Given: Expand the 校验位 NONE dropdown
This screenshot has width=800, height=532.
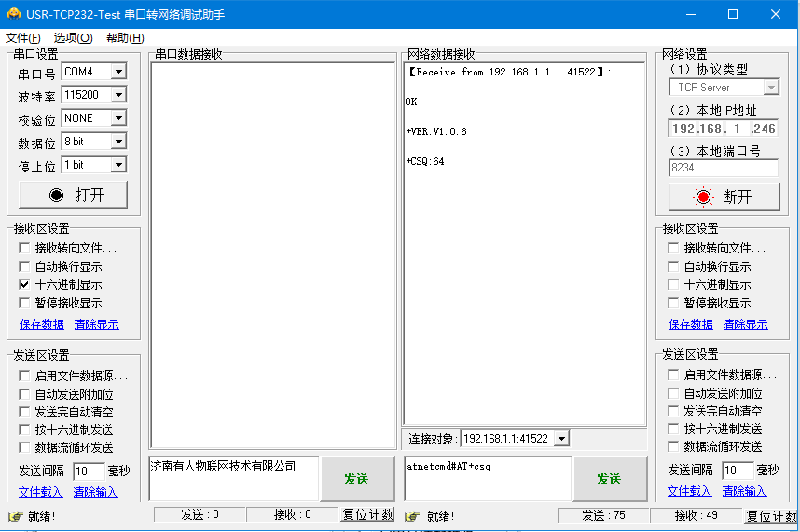Looking at the screenshot, I should point(118,118).
